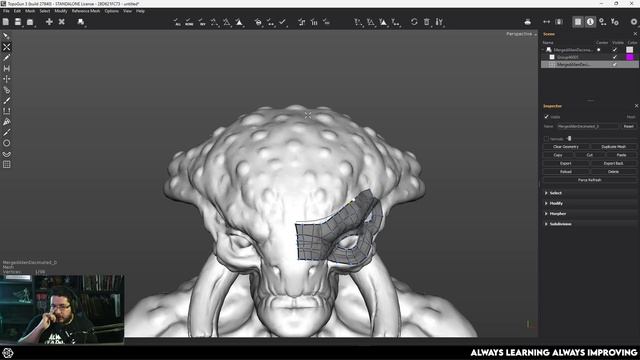Click the highlighted Inspector info icon
Image resolution: width=640 pixels, height=360 pixels.
point(590,22)
